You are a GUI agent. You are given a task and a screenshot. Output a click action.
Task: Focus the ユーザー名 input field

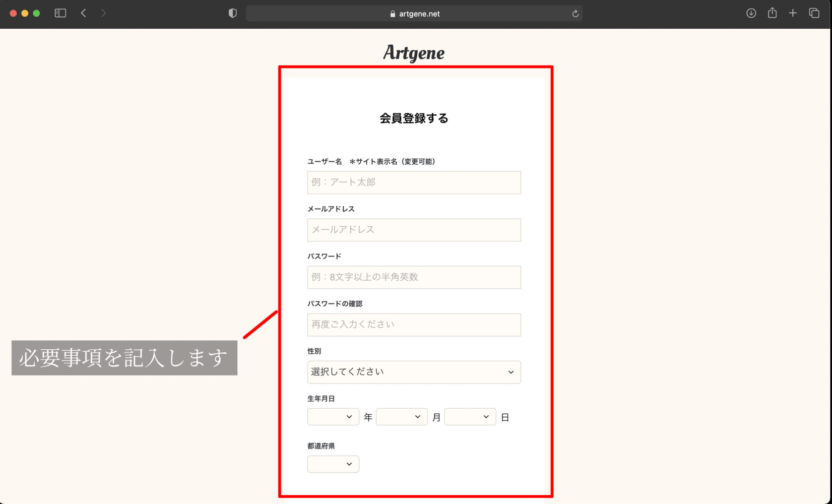click(414, 182)
